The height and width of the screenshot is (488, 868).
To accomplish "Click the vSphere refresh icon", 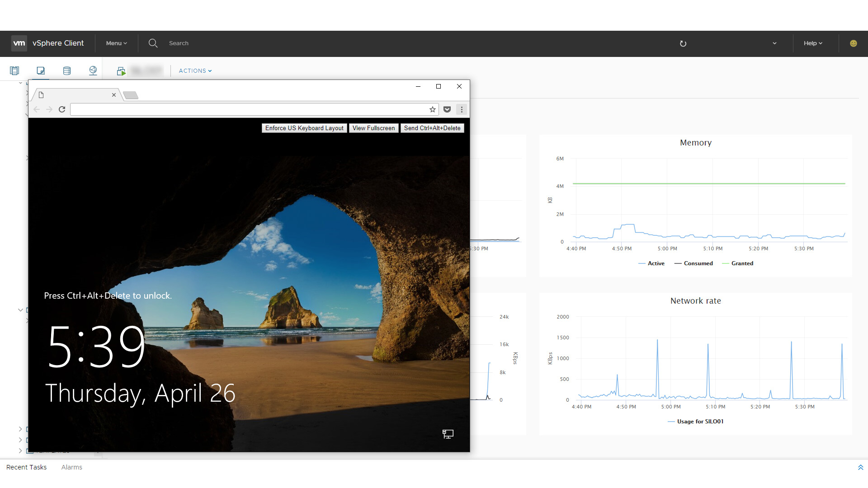I will coord(683,44).
